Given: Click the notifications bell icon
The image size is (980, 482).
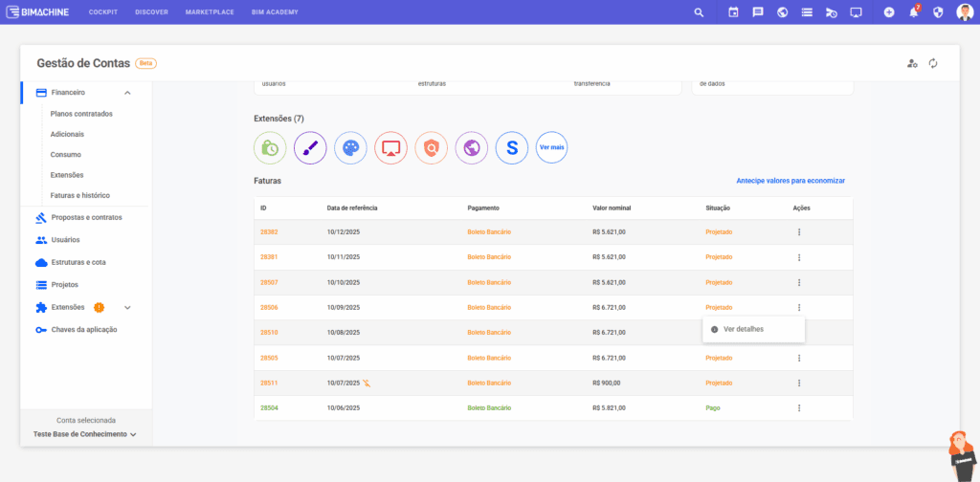Looking at the screenshot, I should [913, 12].
